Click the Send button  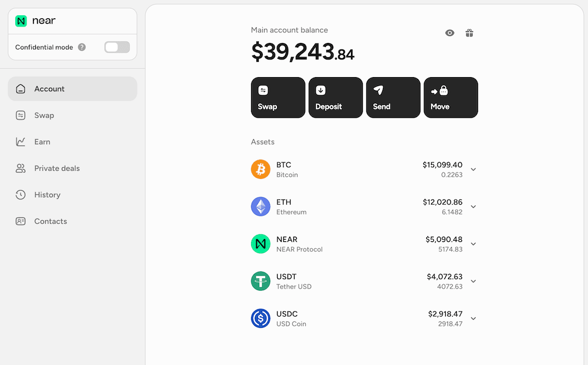click(393, 98)
